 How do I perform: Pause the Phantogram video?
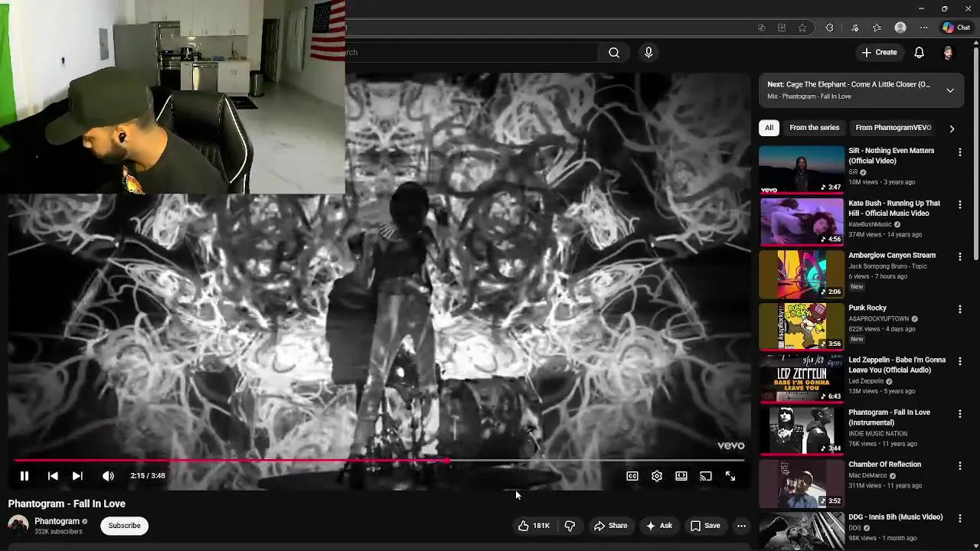coord(24,476)
